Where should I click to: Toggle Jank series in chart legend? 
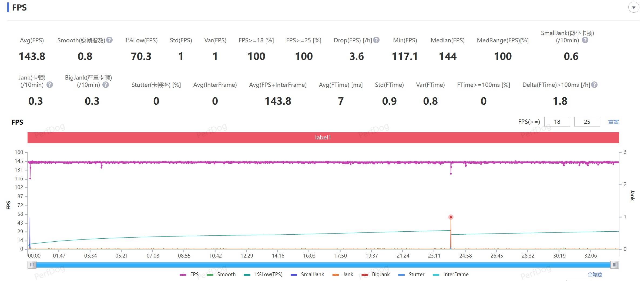[343, 275]
